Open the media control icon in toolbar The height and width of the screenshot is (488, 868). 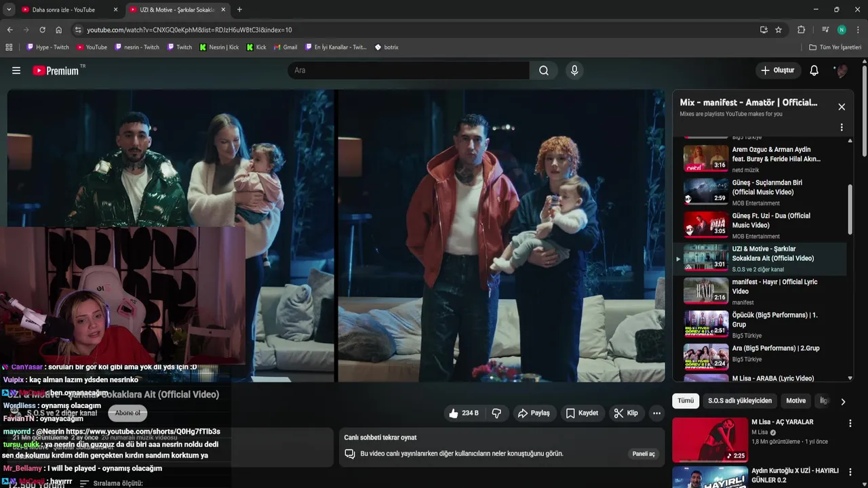[825, 30]
